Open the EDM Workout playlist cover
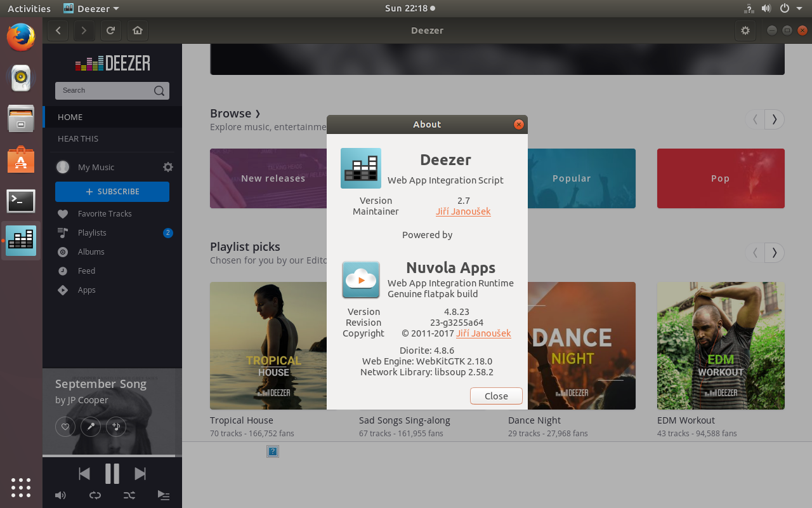The image size is (812, 508). 721,345
